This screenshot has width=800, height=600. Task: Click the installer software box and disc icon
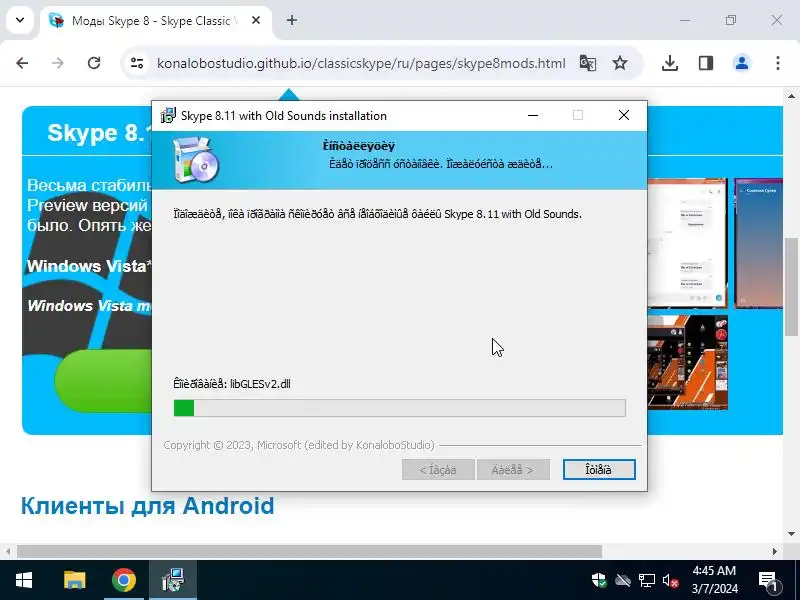point(195,160)
